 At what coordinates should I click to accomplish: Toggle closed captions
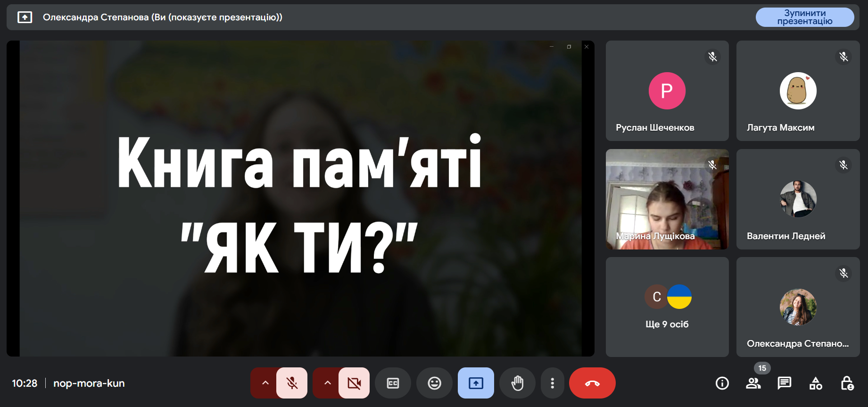pos(393,383)
